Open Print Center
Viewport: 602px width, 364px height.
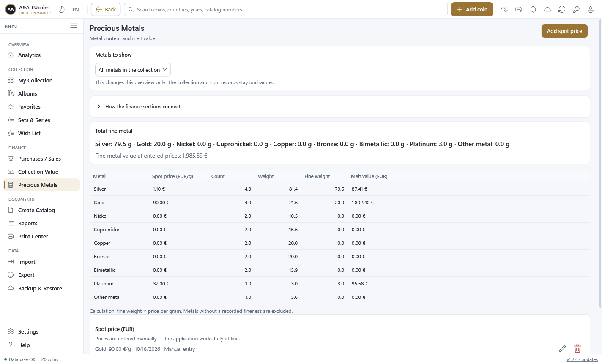(41, 237)
